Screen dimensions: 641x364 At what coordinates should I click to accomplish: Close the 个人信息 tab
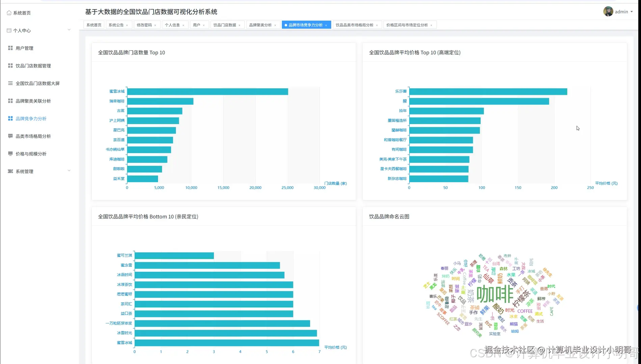183,25
